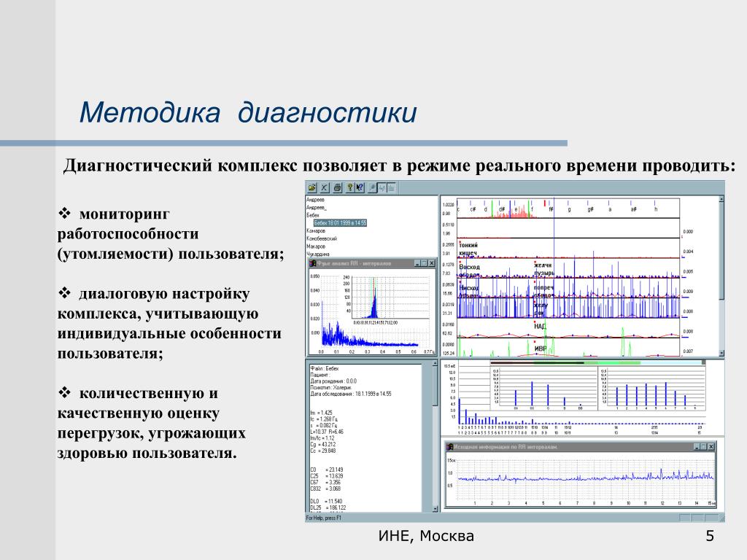
Task: Select patient Макаров in the list
Action: point(316,246)
